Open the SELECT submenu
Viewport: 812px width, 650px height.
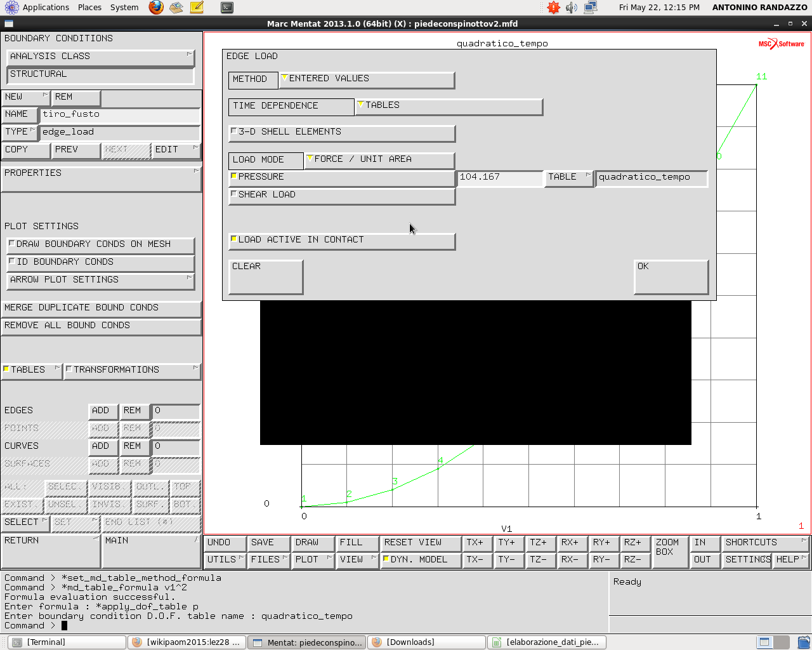[x=25, y=523]
